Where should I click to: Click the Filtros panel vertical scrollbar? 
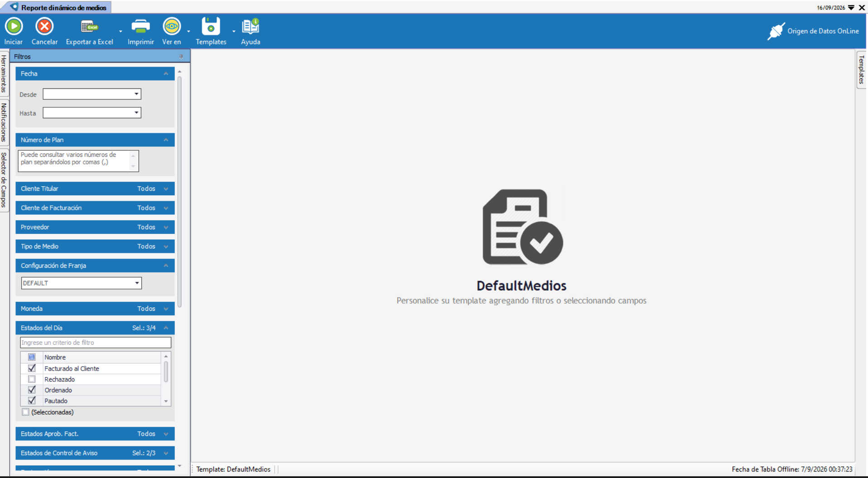click(x=180, y=192)
